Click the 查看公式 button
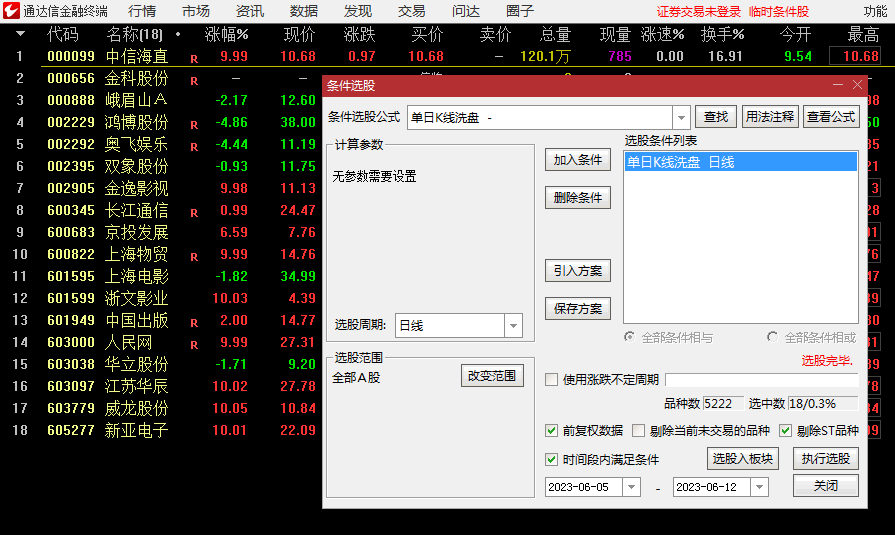Image resolution: width=895 pixels, height=535 pixels. coord(831,117)
